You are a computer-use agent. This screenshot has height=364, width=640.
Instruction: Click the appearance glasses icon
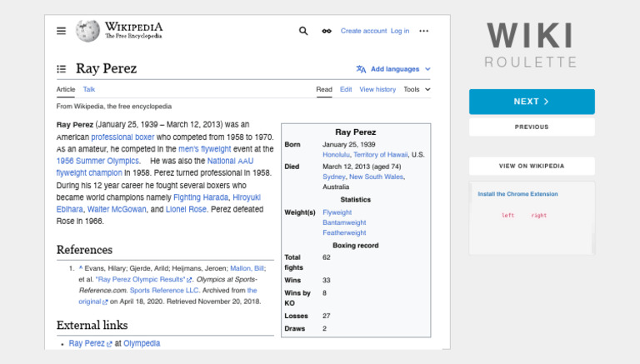pos(327,31)
